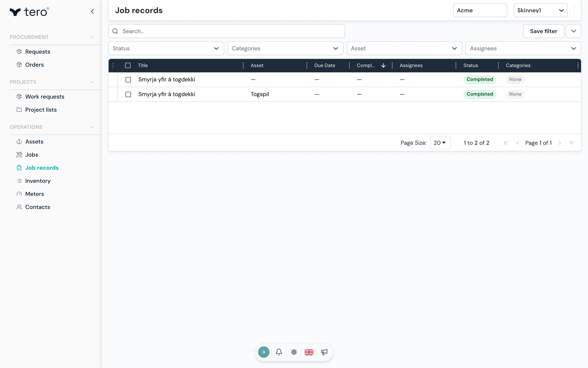Click the Jobs tools icon
Viewport: 588px width, 368px height.
(19, 155)
